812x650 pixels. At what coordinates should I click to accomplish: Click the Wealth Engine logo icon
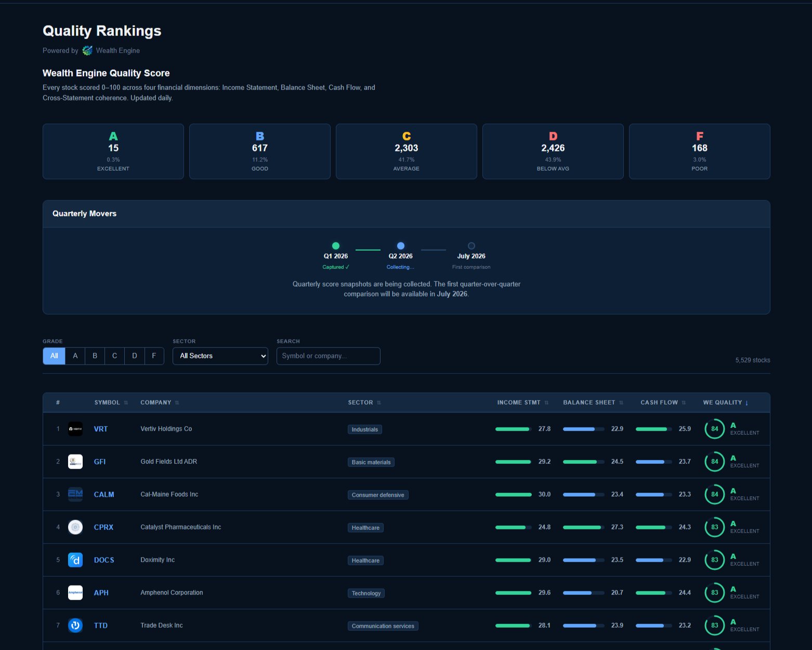(87, 50)
